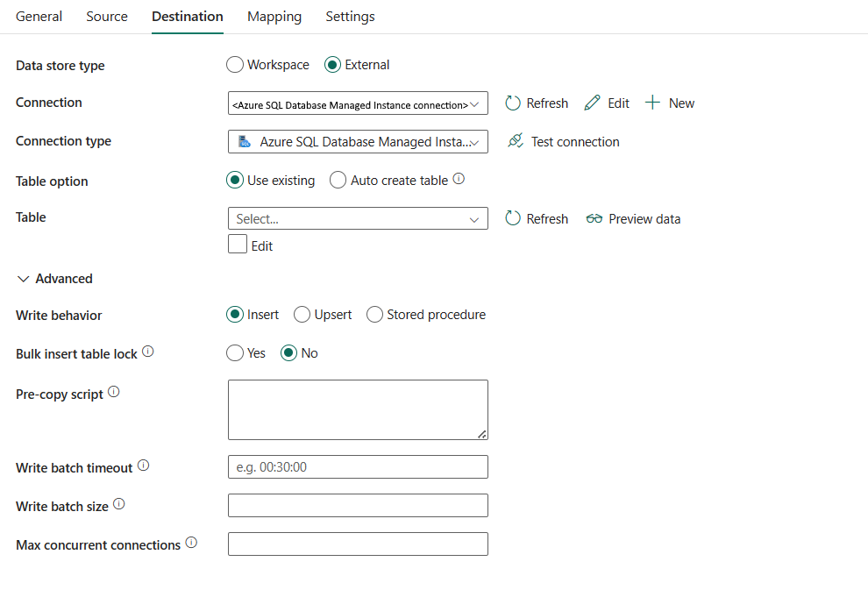Screen dimensions: 868x590
Task: Select the External data store type
Action: tap(332, 65)
